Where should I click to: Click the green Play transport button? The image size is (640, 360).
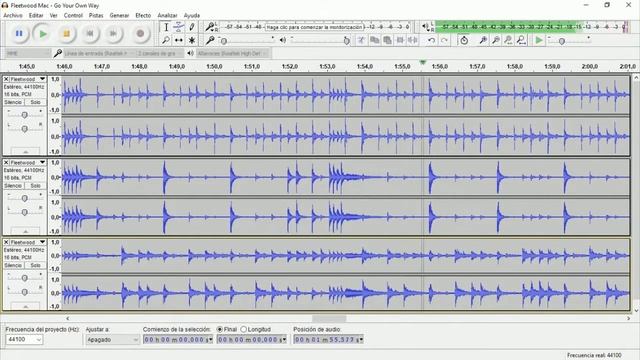(x=42, y=33)
